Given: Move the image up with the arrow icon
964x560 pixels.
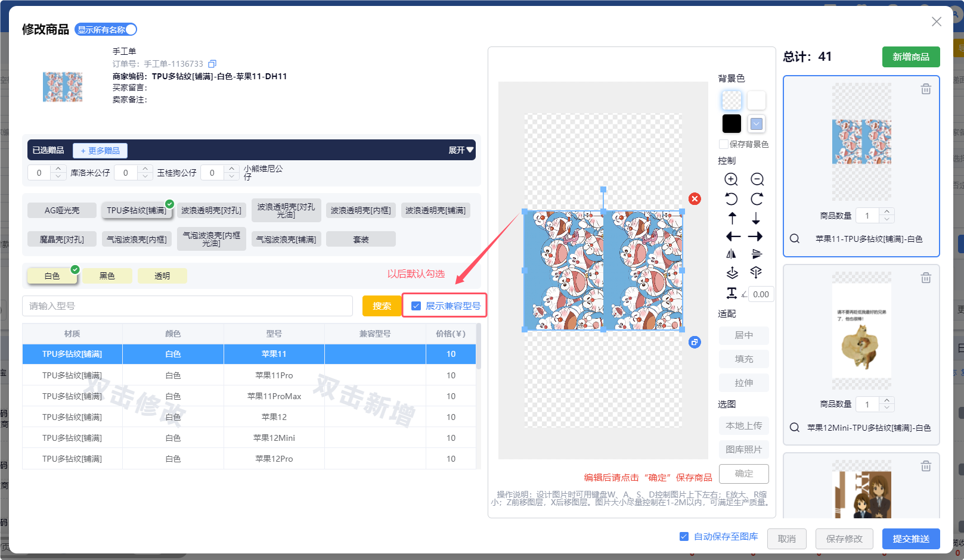Looking at the screenshot, I should (732, 218).
